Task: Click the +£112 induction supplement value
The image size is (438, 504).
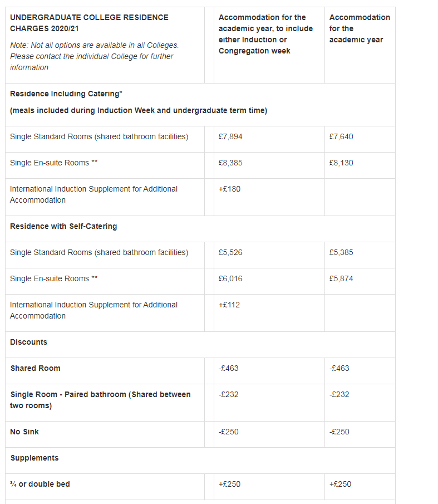Action: (x=229, y=305)
